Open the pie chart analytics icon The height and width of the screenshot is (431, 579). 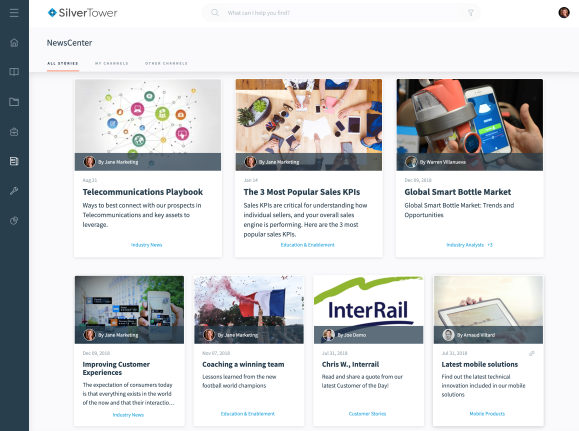click(x=14, y=221)
